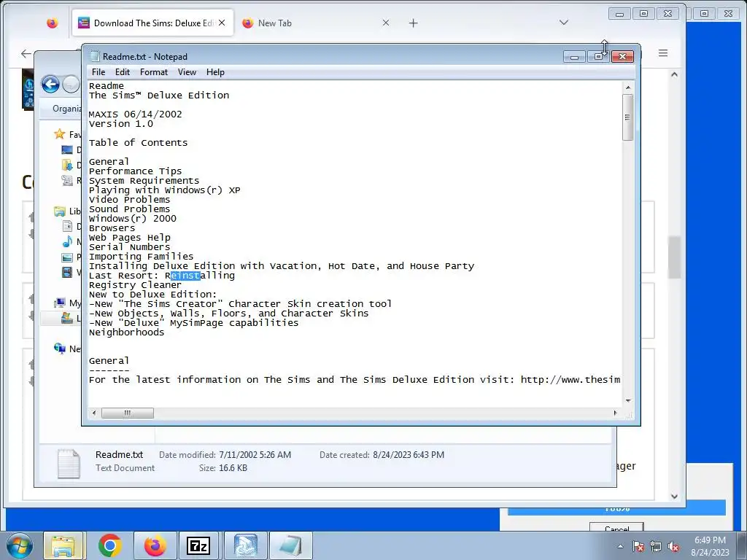Open the Help menu in Notepad

pyautogui.click(x=215, y=72)
